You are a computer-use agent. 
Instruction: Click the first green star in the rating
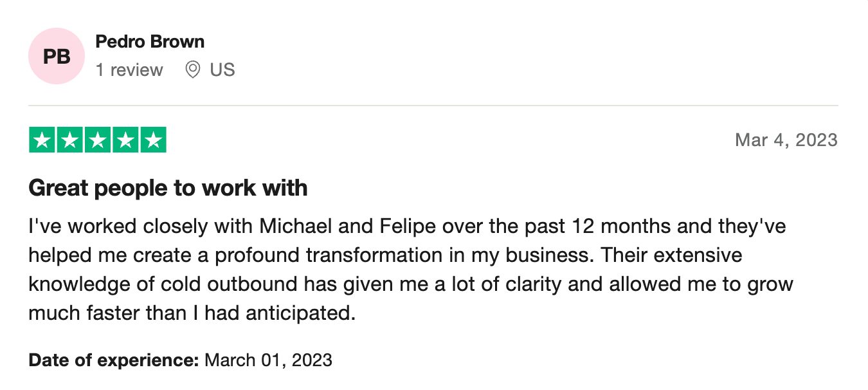pos(42,140)
